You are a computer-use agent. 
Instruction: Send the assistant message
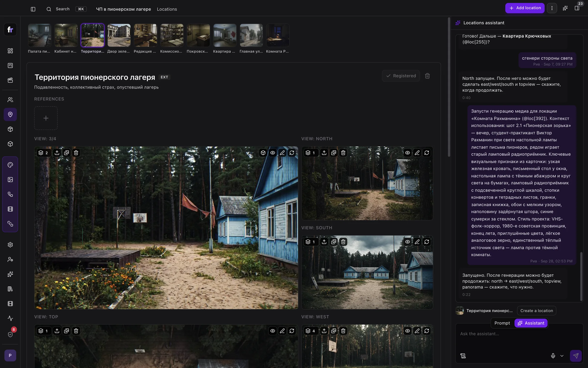pos(576,356)
